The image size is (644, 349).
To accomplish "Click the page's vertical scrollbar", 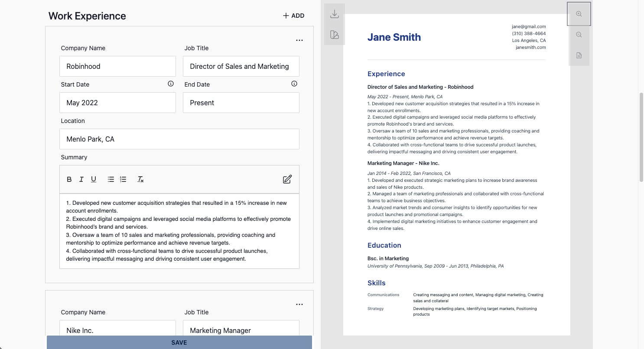I will coord(642,137).
